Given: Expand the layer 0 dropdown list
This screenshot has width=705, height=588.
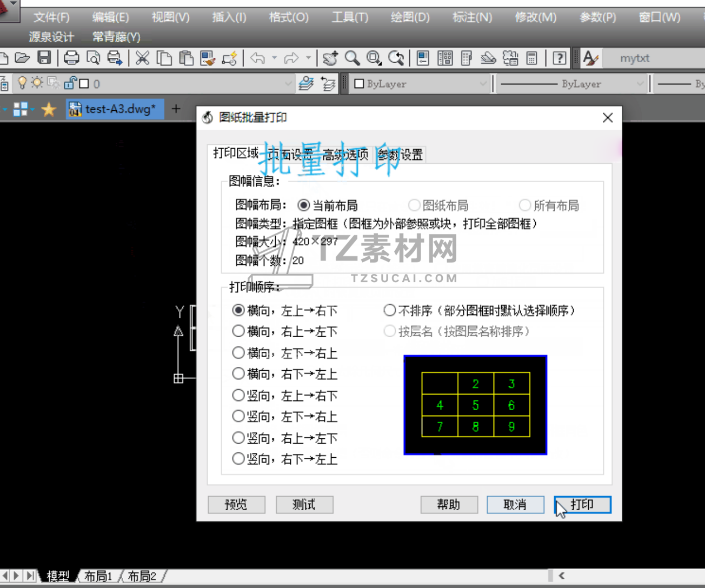Looking at the screenshot, I should [289, 84].
